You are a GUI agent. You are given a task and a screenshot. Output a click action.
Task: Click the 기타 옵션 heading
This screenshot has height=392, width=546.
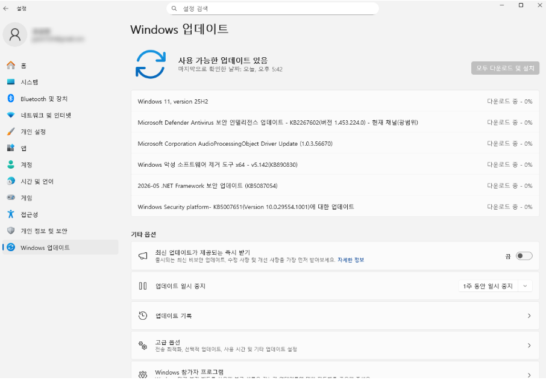[x=143, y=234]
